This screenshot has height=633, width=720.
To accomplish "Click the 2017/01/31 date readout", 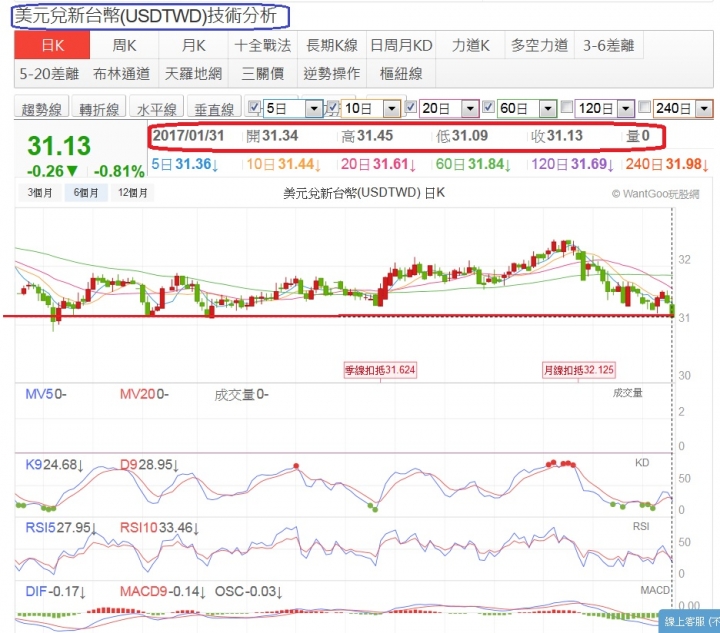I will tap(188, 136).
